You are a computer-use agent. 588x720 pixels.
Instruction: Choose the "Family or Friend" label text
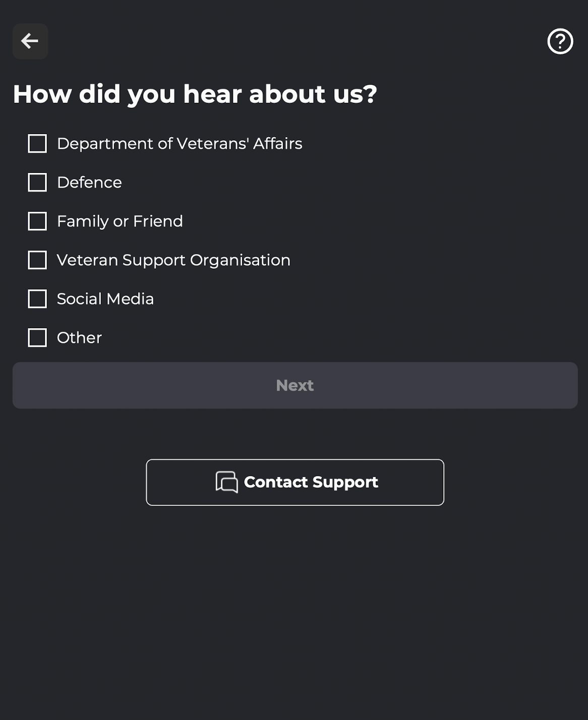(x=120, y=221)
